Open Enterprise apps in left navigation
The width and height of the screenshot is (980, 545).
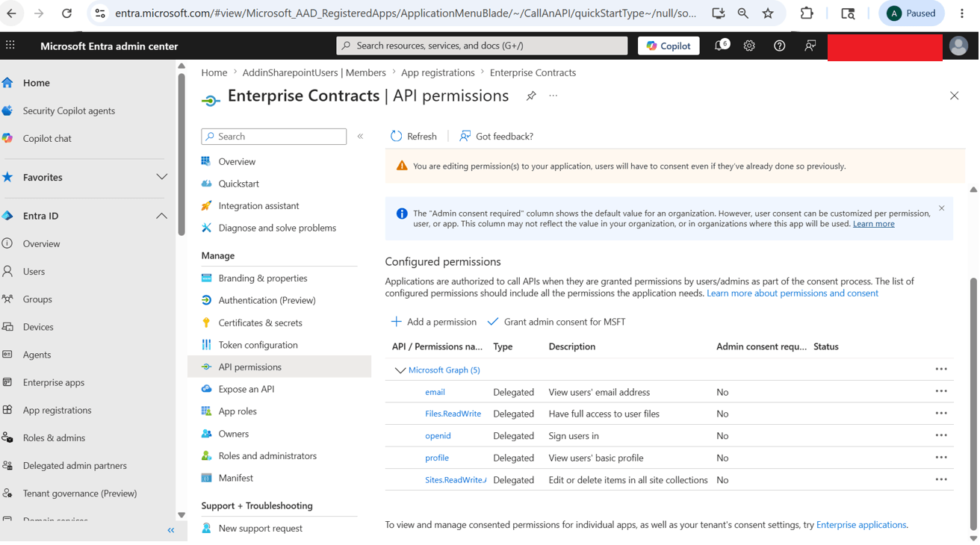click(53, 382)
